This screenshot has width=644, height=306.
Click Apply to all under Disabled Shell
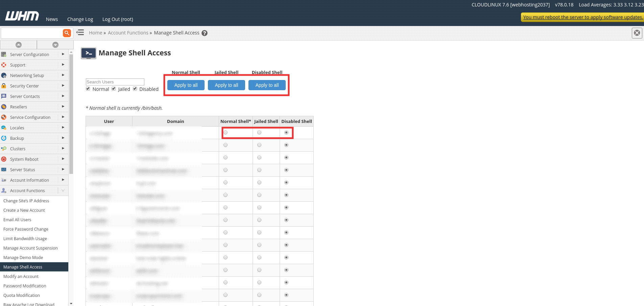click(267, 85)
